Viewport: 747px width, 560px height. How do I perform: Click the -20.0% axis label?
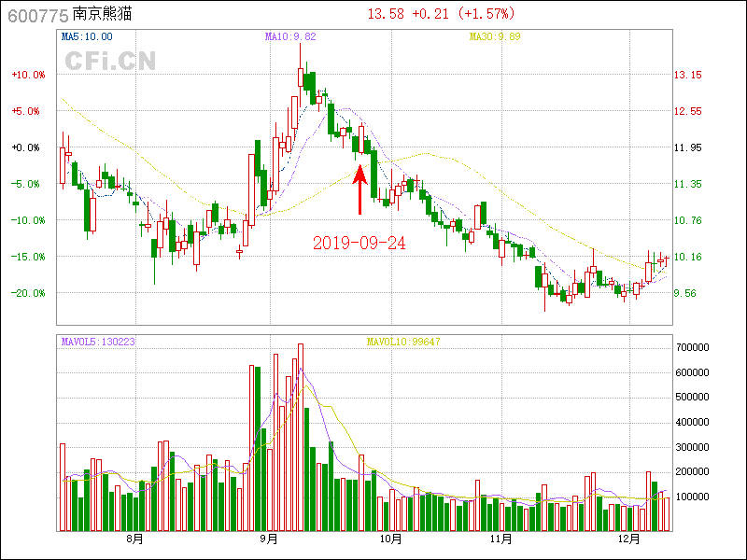coord(29,293)
